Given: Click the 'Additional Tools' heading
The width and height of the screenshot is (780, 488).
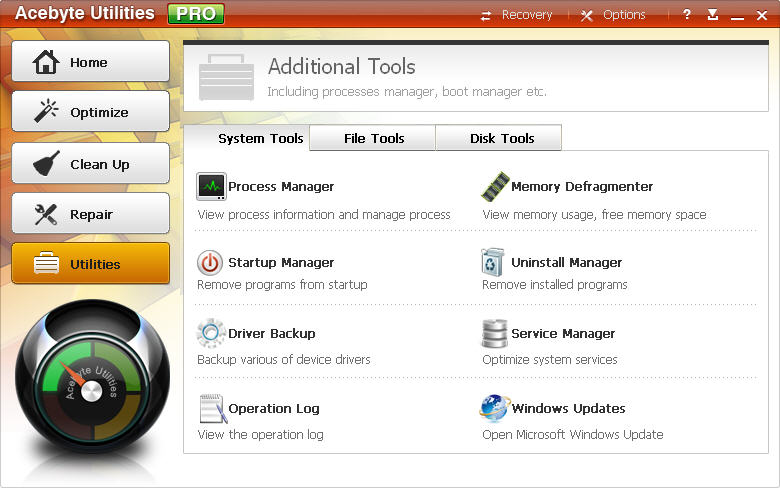Looking at the screenshot, I should [342, 67].
